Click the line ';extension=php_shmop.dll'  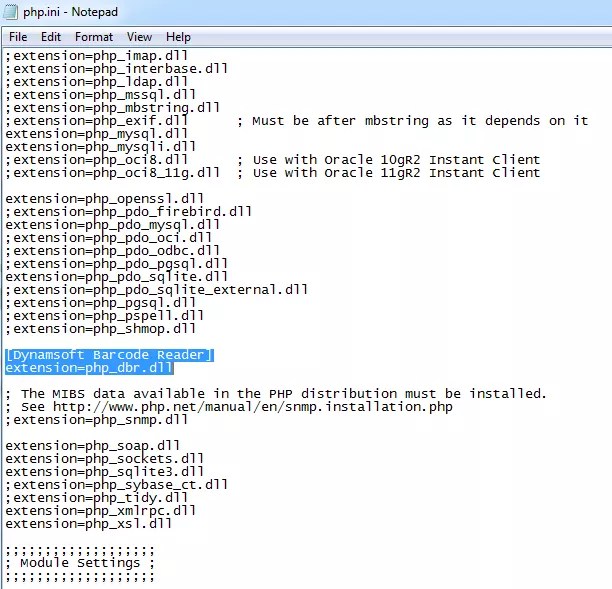coord(100,329)
